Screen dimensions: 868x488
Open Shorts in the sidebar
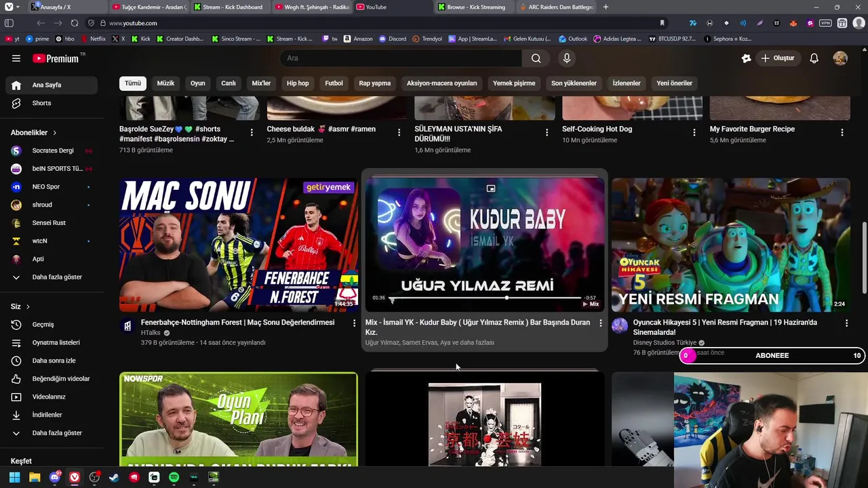pos(52,103)
